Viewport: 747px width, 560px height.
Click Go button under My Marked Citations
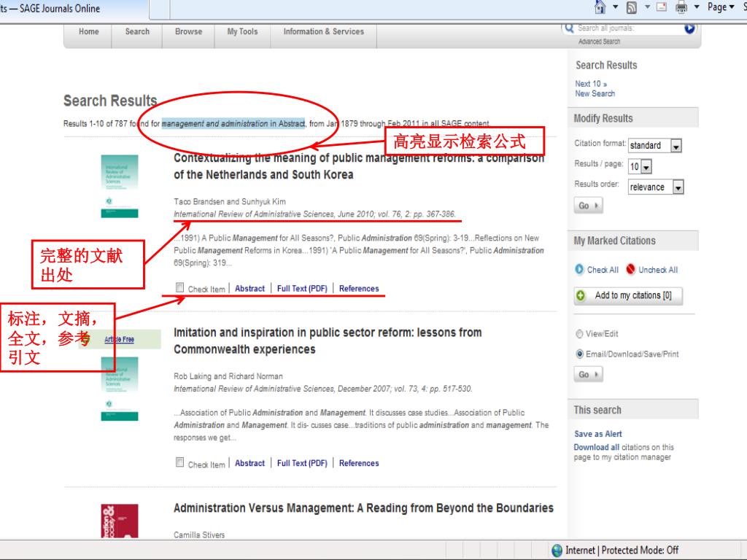(x=588, y=374)
